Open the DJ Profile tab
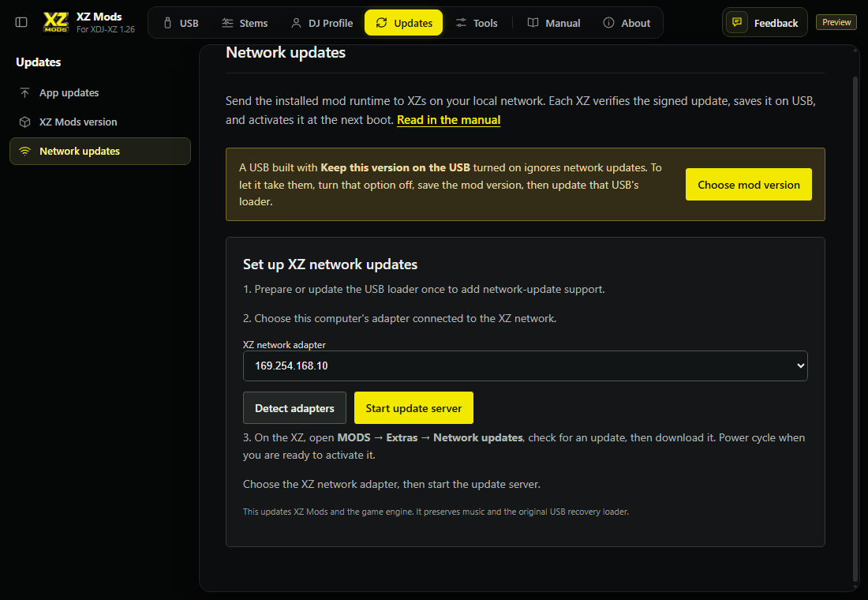Image resolution: width=868 pixels, height=600 pixels. (x=322, y=23)
